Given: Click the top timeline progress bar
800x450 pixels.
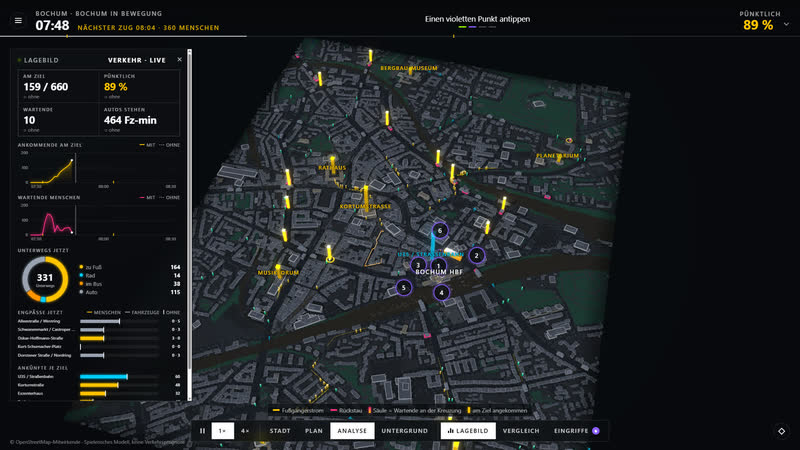Looking at the screenshot, I should 400,36.
